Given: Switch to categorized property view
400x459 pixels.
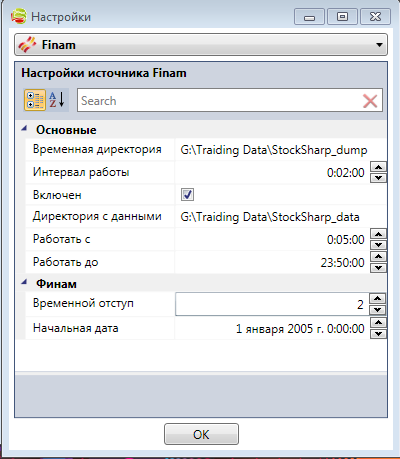Looking at the screenshot, I should pyautogui.click(x=35, y=100).
